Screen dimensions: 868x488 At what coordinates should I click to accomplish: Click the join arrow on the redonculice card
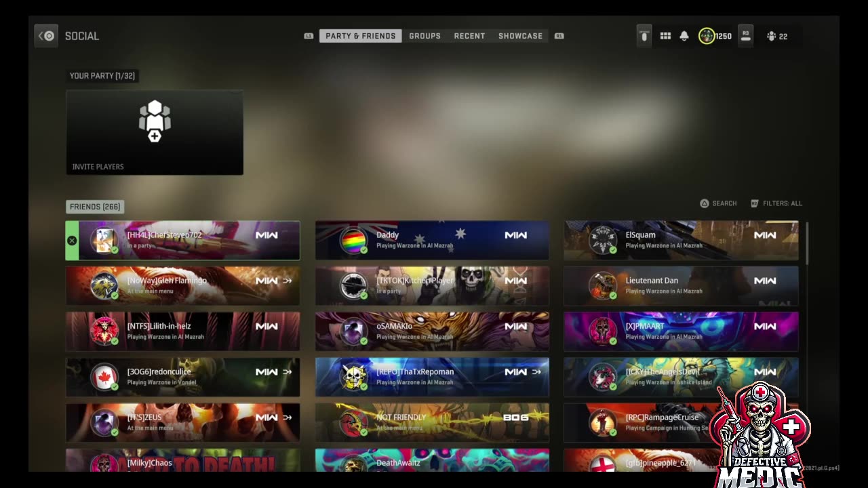point(288,371)
